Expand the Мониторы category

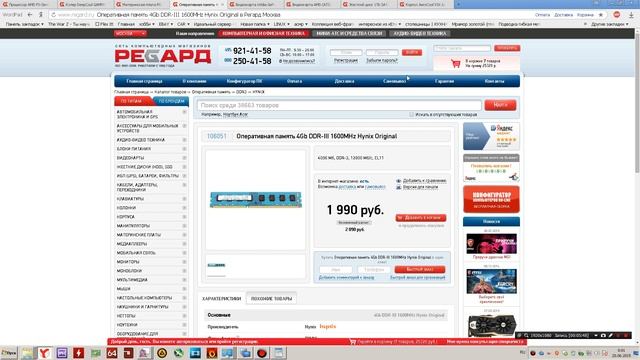[184, 262]
